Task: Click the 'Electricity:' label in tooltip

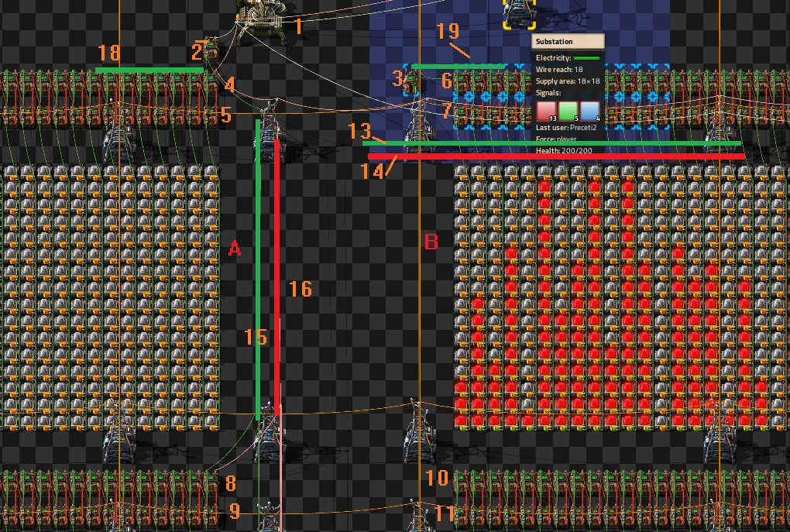Action: click(x=553, y=58)
